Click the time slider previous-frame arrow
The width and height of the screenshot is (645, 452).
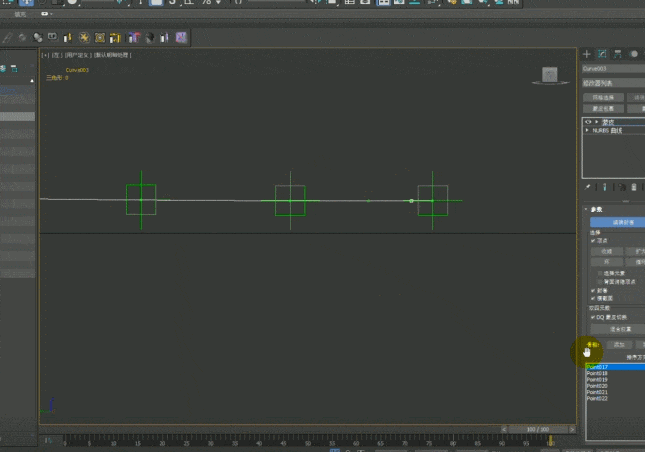pyautogui.click(x=504, y=429)
